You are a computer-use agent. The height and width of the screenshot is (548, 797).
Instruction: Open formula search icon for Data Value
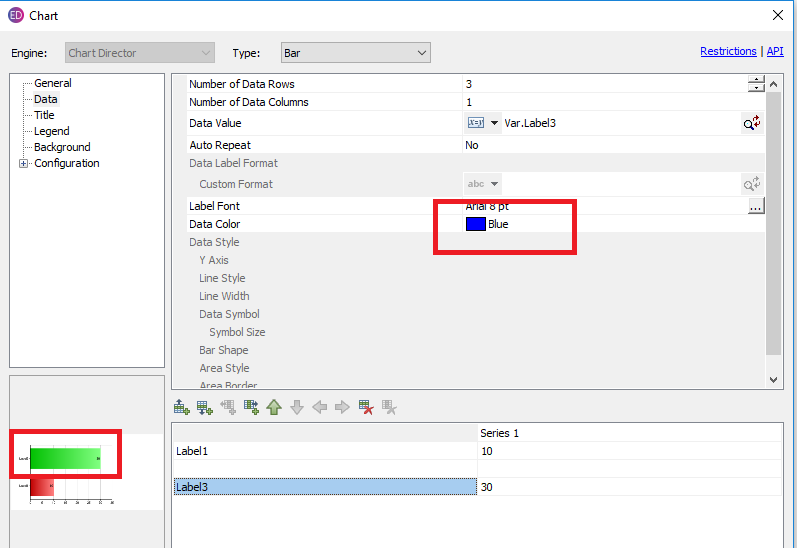(x=751, y=123)
